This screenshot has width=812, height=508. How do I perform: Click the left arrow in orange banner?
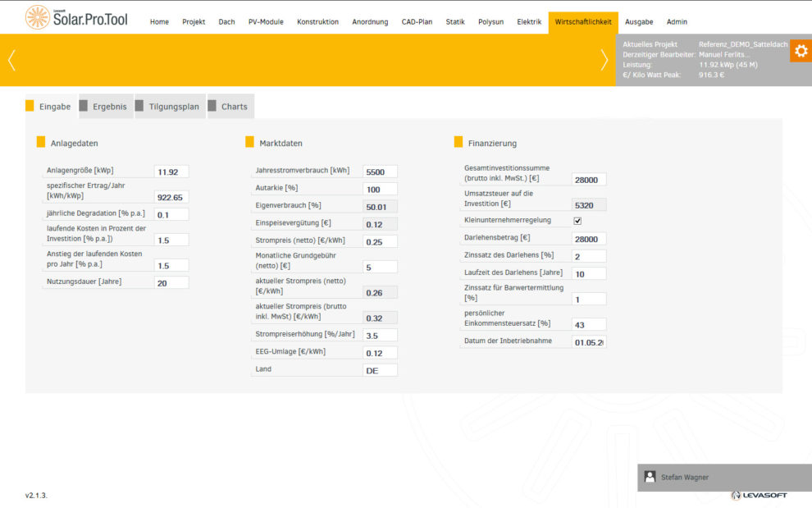[11, 60]
